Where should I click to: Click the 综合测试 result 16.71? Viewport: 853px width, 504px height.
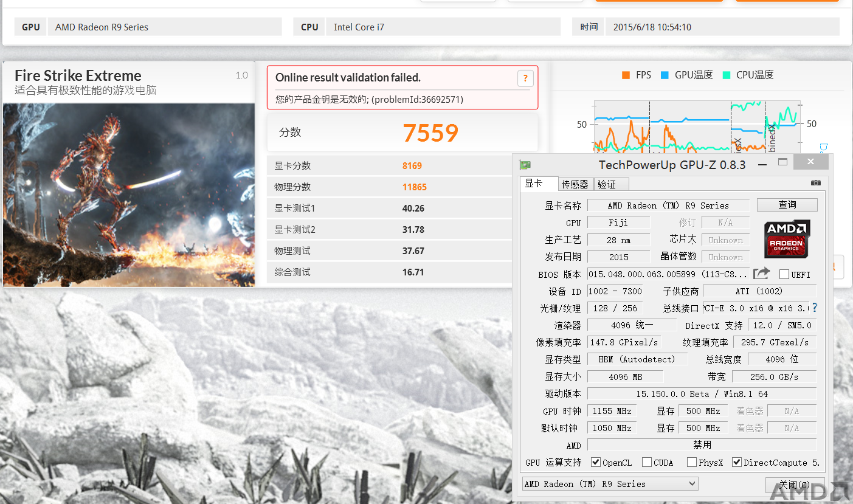[x=413, y=272]
